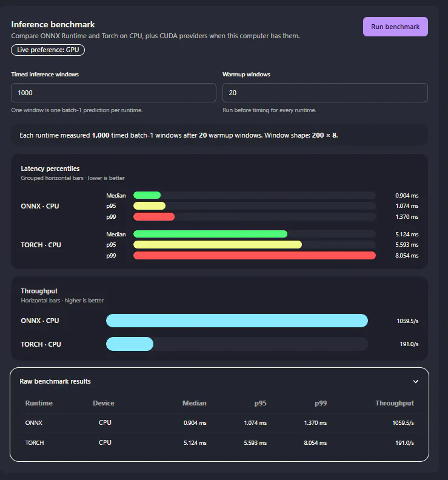Click the Inference benchmark title

tap(53, 24)
